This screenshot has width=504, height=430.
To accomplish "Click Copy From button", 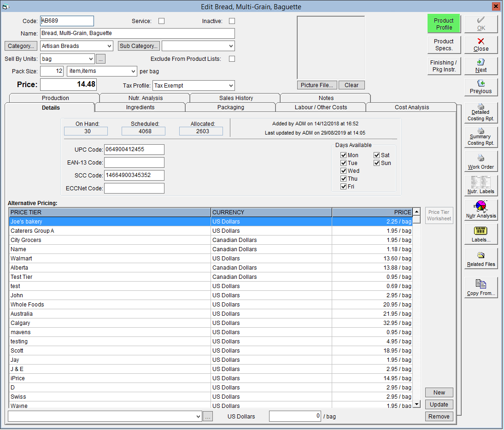I will click(x=481, y=287).
